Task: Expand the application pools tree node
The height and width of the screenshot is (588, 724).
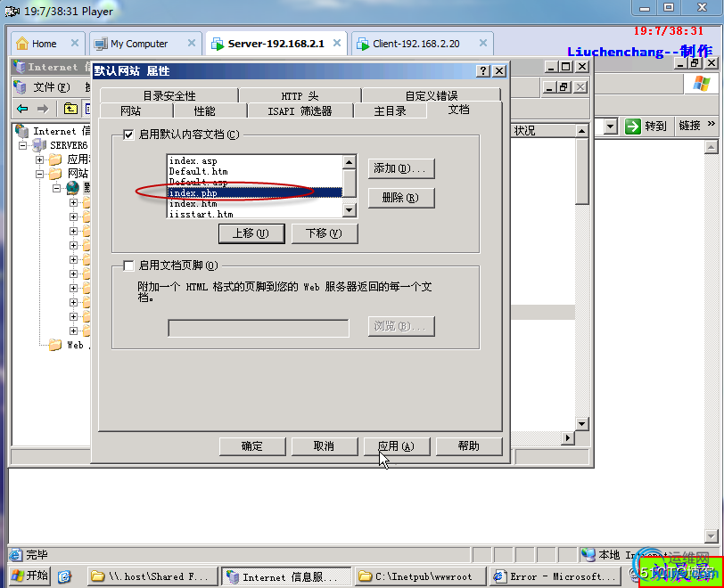Action: tap(40, 159)
